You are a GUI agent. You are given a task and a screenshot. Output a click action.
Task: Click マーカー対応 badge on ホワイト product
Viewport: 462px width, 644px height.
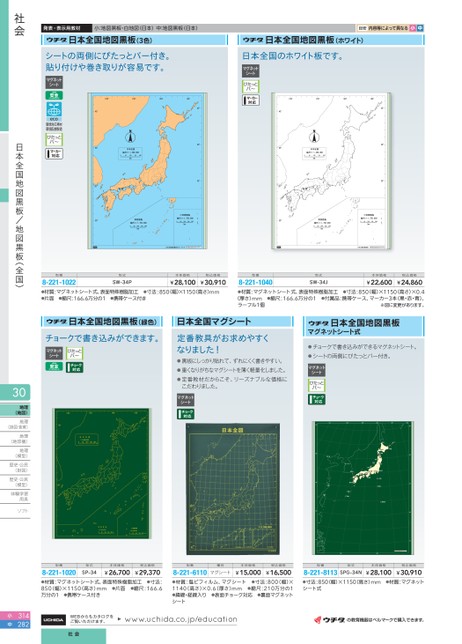251,100
